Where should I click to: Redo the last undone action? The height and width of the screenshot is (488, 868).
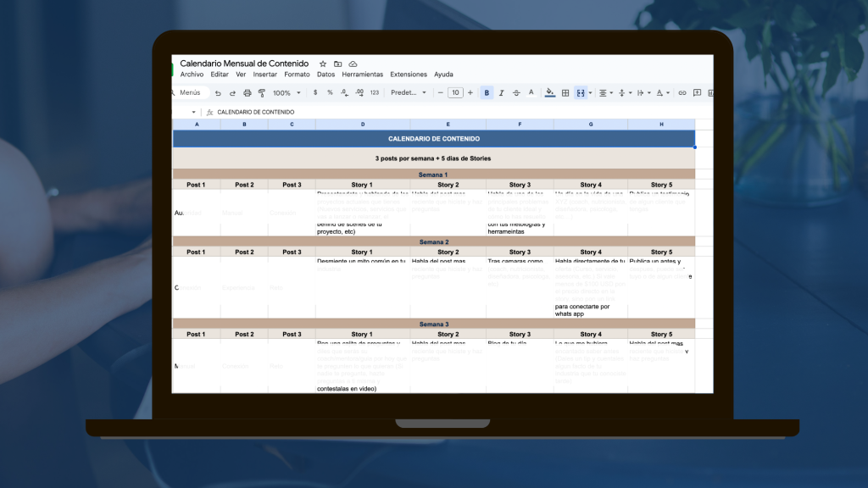pos(232,93)
